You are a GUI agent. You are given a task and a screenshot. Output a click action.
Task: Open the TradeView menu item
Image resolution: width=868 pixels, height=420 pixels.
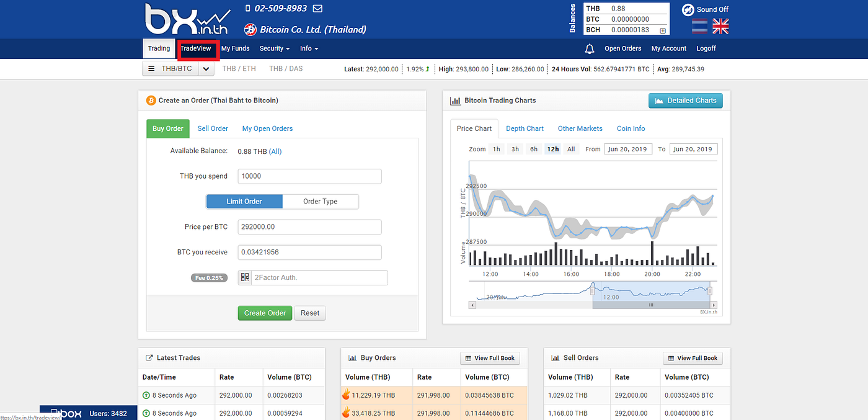(x=196, y=48)
